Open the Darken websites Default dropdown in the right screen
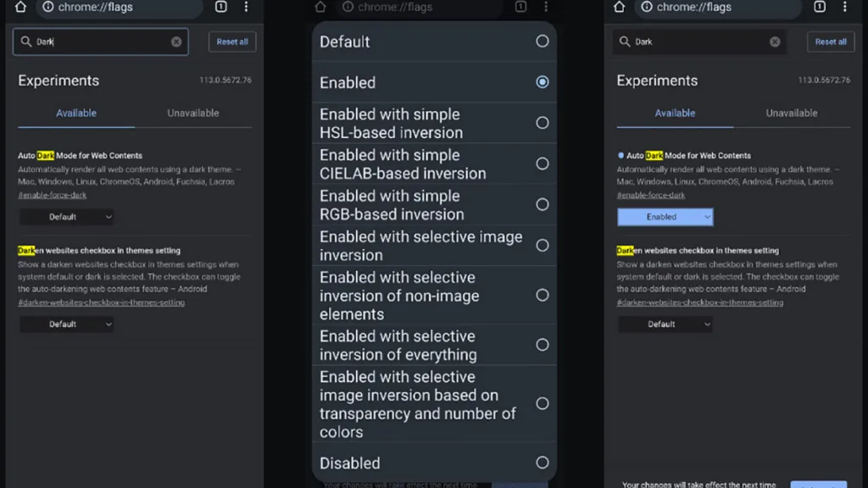 [665, 324]
